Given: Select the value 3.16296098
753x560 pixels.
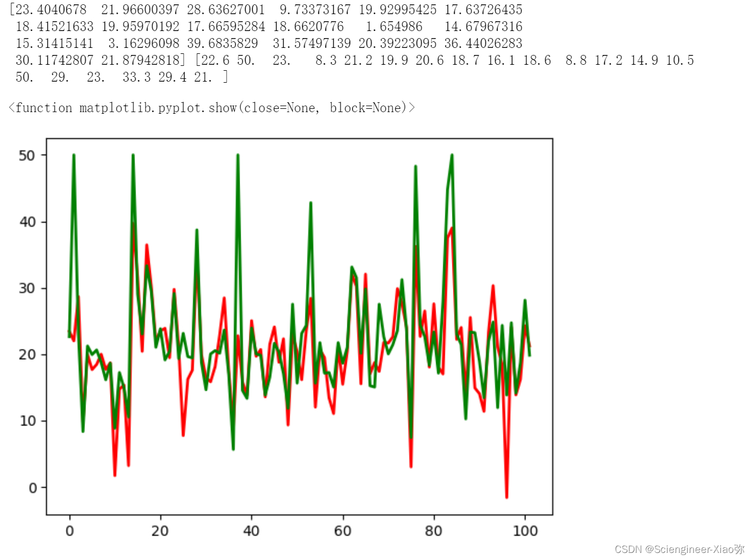Looking at the screenshot, I should coord(144,44).
